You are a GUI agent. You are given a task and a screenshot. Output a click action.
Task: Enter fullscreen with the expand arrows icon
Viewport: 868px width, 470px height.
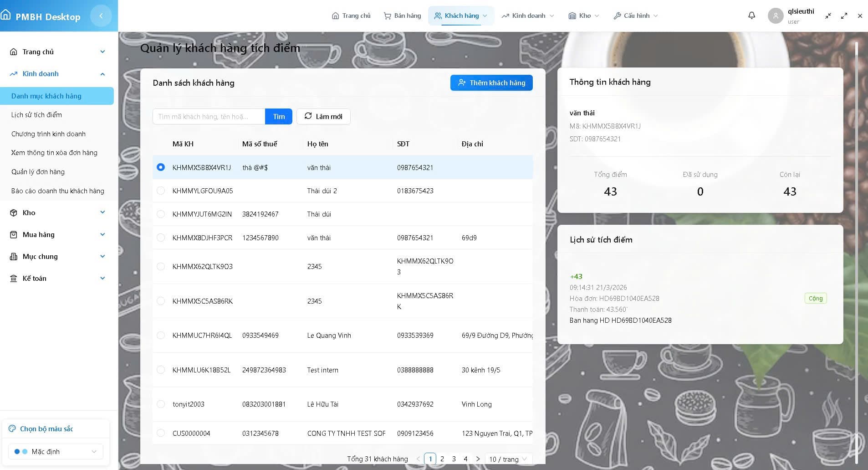click(844, 15)
